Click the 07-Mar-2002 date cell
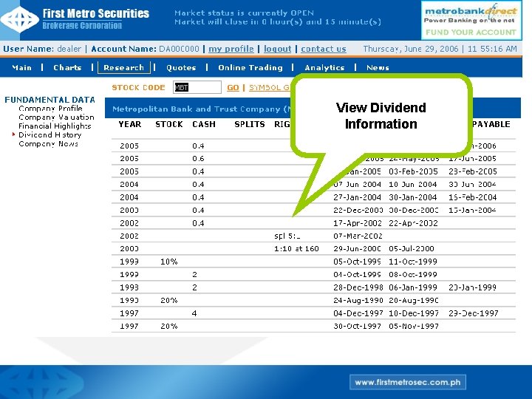The width and height of the screenshot is (532, 399). (358, 236)
